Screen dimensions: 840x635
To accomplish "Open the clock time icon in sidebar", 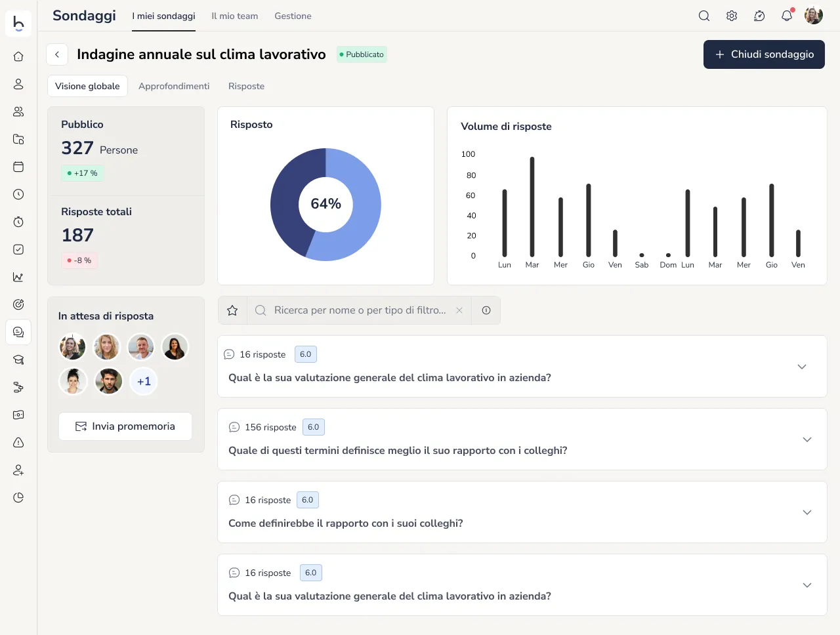I will click(x=18, y=194).
